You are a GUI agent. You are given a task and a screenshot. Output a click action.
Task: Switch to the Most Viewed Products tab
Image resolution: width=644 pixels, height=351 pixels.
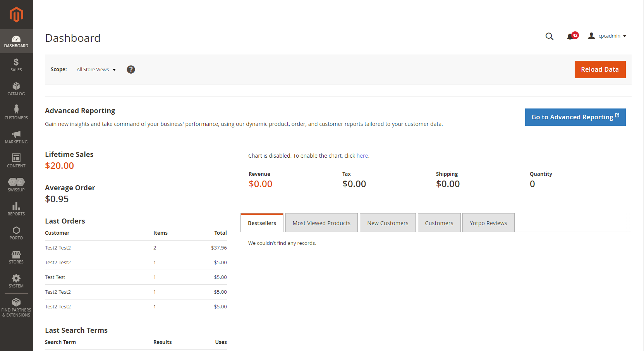321,223
